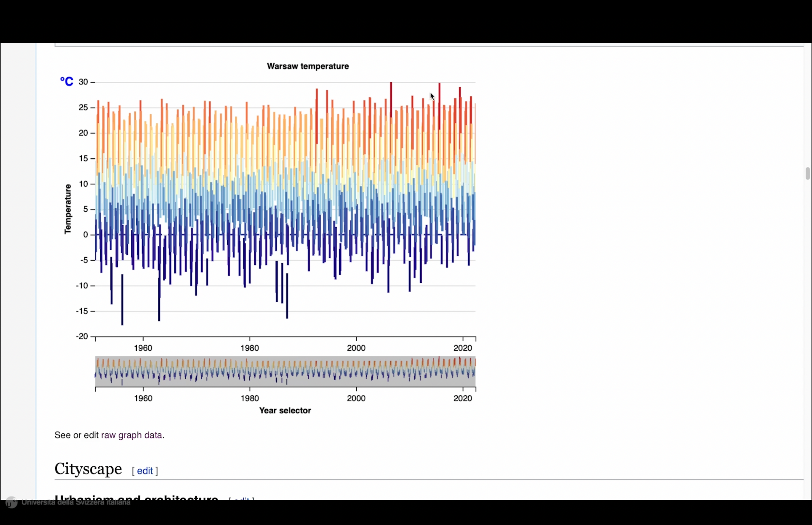
Task: Toggle the blue °C temperature unit symbol
Action: click(66, 81)
